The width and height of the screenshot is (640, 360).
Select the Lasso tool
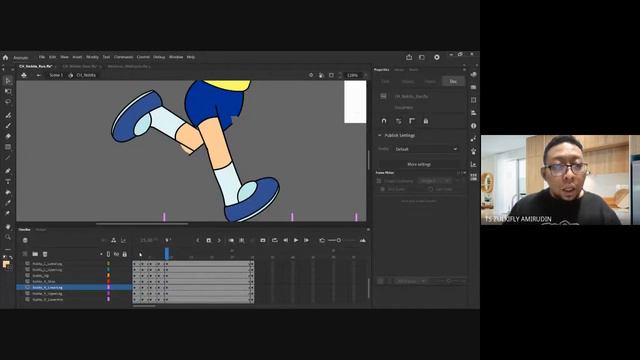click(x=8, y=102)
